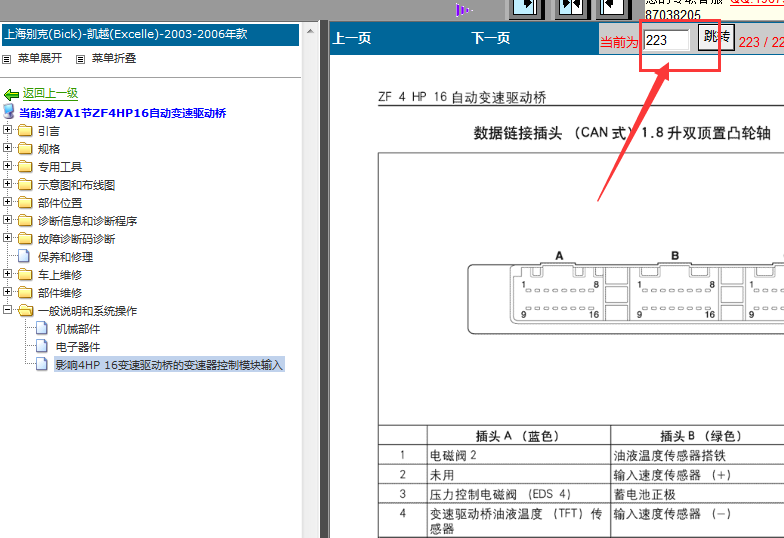
Task: Select 影响4HP 16变速驱动桥的变速器控制模块输入 item
Action: tap(169, 365)
